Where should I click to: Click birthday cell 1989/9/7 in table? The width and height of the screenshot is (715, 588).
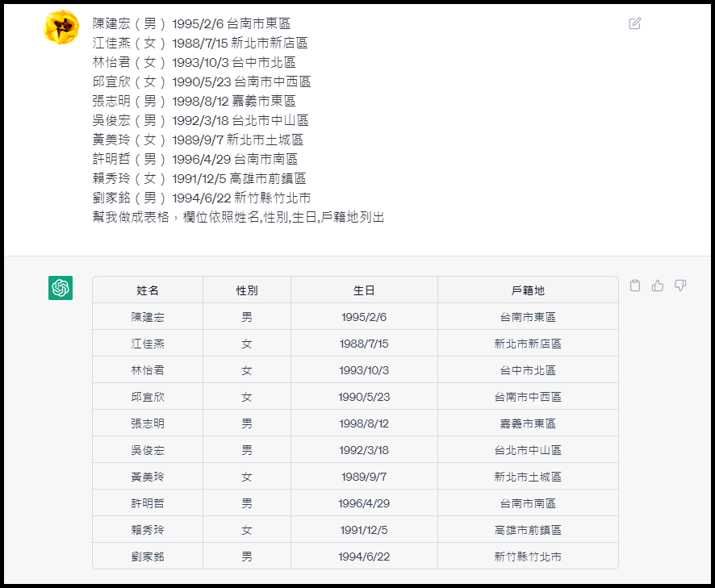[364, 477]
